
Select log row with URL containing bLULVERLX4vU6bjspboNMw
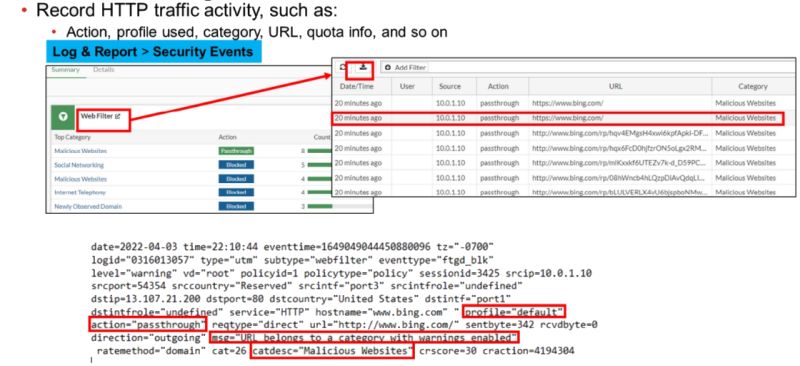click(564, 192)
